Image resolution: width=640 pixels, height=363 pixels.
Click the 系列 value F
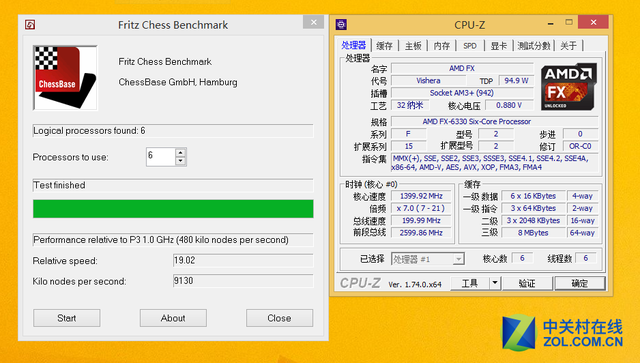(x=409, y=134)
